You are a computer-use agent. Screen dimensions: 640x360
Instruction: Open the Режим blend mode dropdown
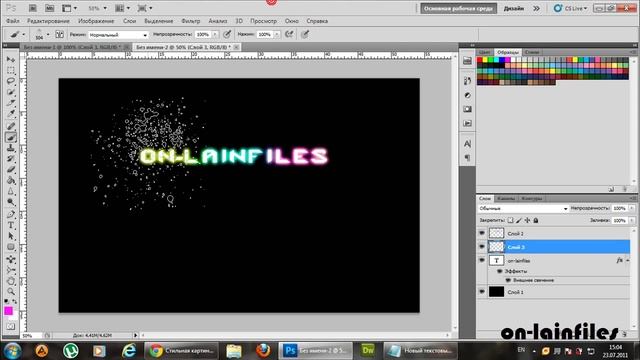118,35
